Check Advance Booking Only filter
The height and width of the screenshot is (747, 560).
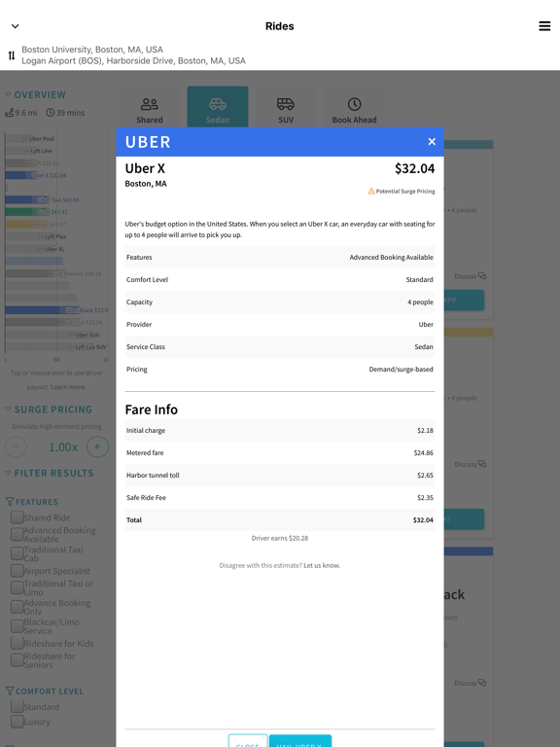pyautogui.click(x=17, y=607)
